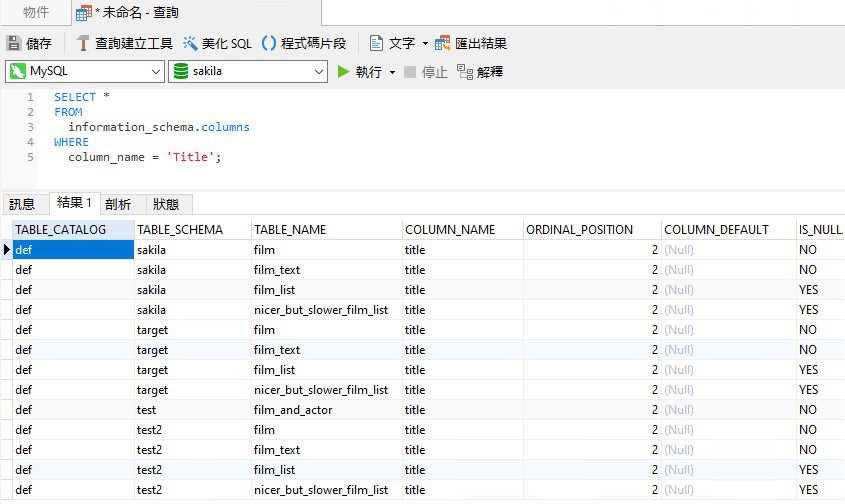Expand the Text (文字) dropdown arrow
Image resolution: width=845 pixels, height=504 pixels.
[425, 43]
